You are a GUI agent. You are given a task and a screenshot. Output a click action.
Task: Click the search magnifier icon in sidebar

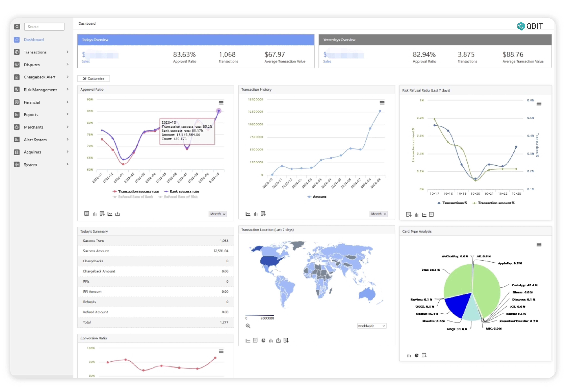17,26
